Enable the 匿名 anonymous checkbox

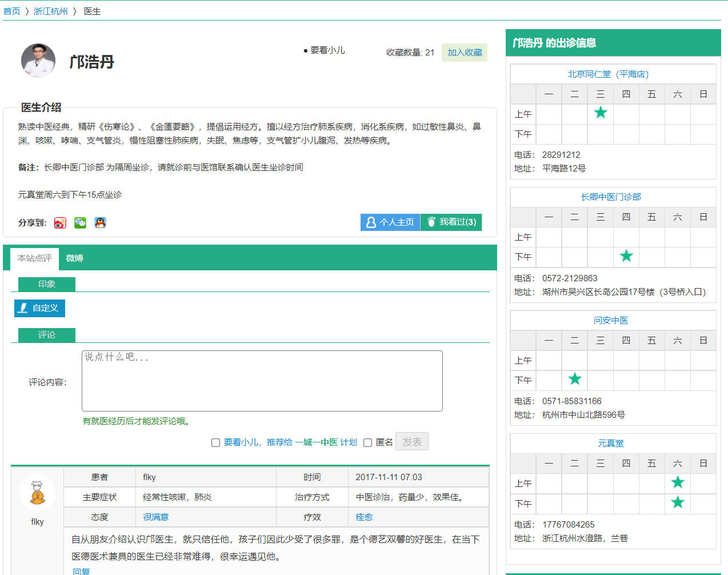(368, 442)
